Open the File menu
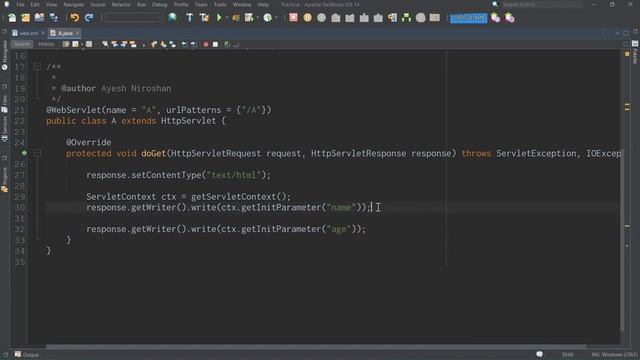Screen dimensions: 640x360 point(20,4)
